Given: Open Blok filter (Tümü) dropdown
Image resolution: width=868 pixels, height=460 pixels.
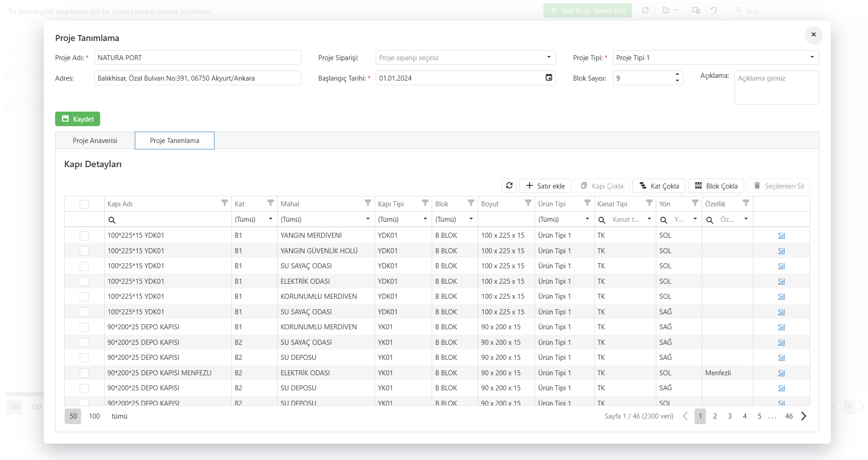Looking at the screenshot, I should [x=471, y=219].
